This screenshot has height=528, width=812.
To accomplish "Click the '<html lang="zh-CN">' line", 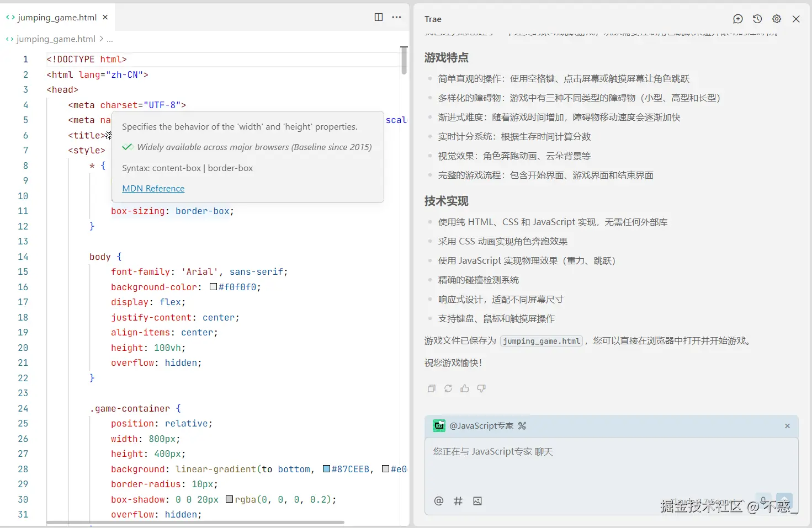I will point(97,74).
